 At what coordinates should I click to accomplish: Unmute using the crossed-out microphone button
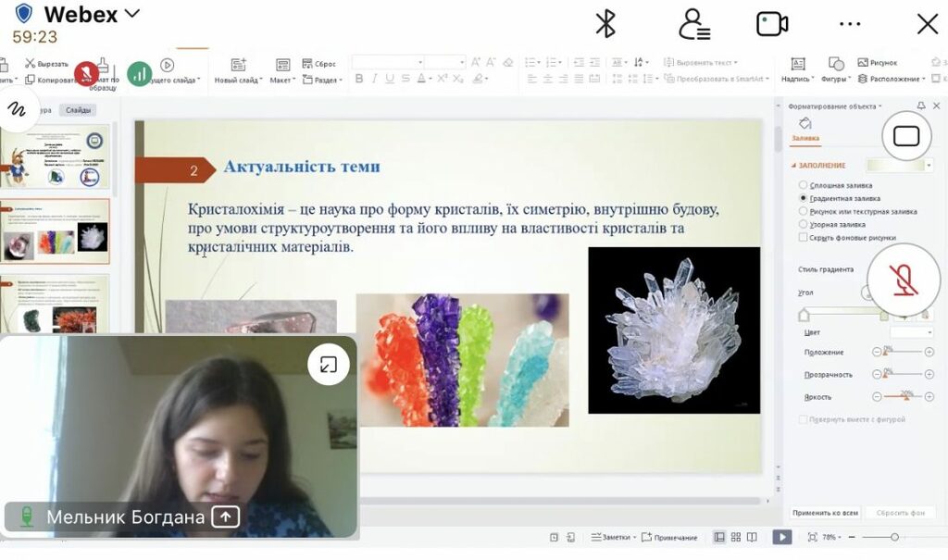[x=904, y=278]
